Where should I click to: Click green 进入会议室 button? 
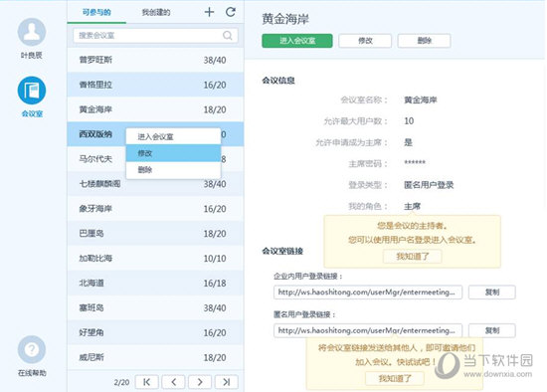(x=297, y=41)
